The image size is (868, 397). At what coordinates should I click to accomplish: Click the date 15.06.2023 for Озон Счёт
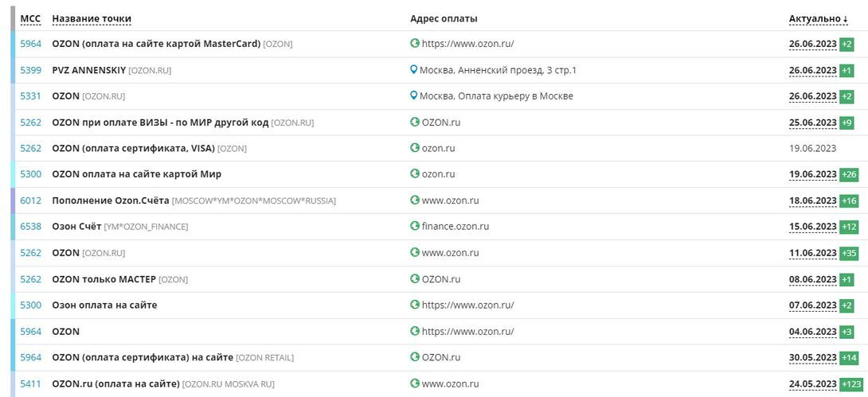pyautogui.click(x=812, y=227)
